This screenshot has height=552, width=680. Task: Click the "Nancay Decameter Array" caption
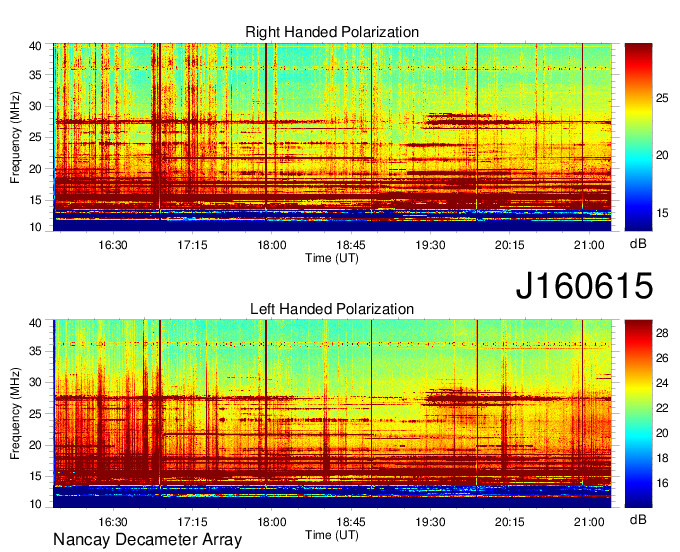[x=147, y=539]
